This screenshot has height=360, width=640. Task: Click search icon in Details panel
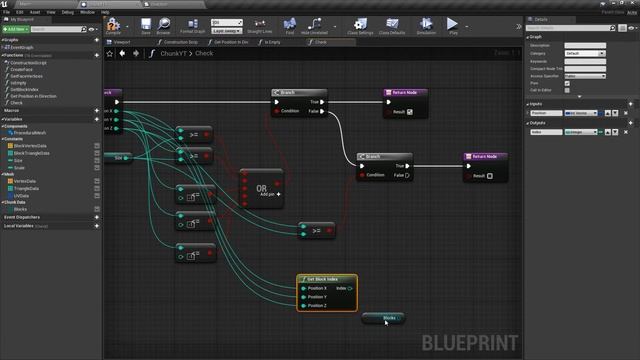point(612,28)
